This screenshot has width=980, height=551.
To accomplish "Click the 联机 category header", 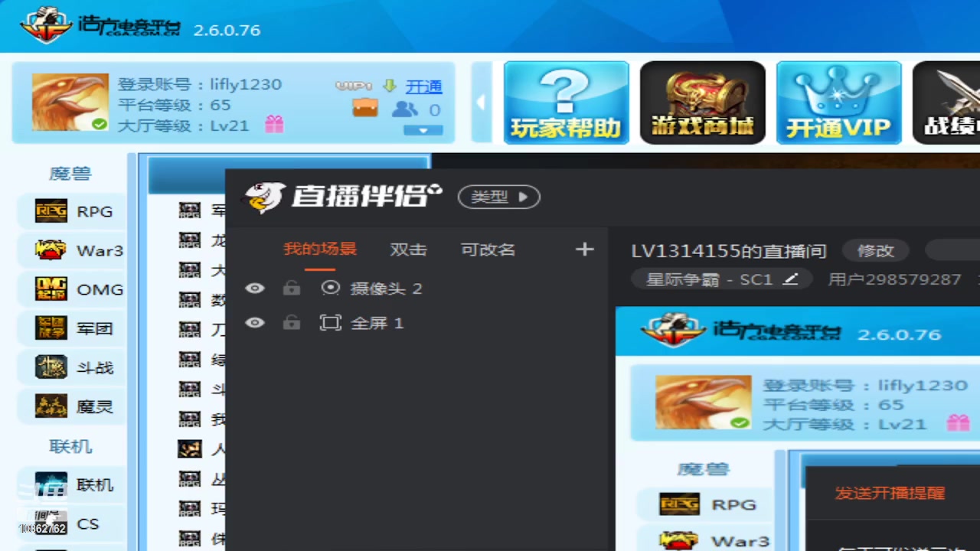I will [70, 446].
